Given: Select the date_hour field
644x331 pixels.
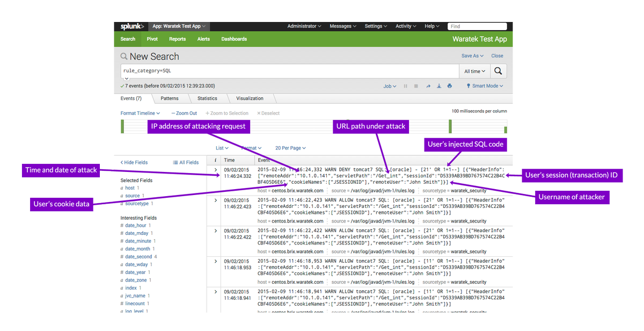Looking at the screenshot, I should coord(137,226).
